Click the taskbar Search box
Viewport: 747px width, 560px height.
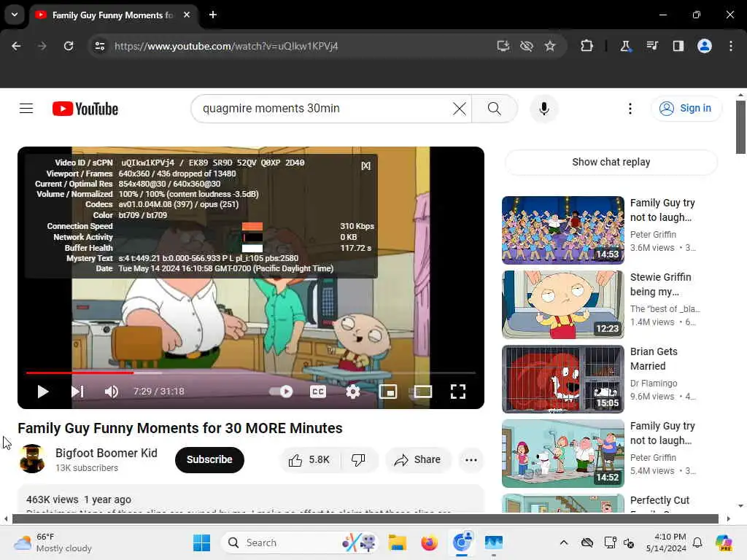pos(299,542)
